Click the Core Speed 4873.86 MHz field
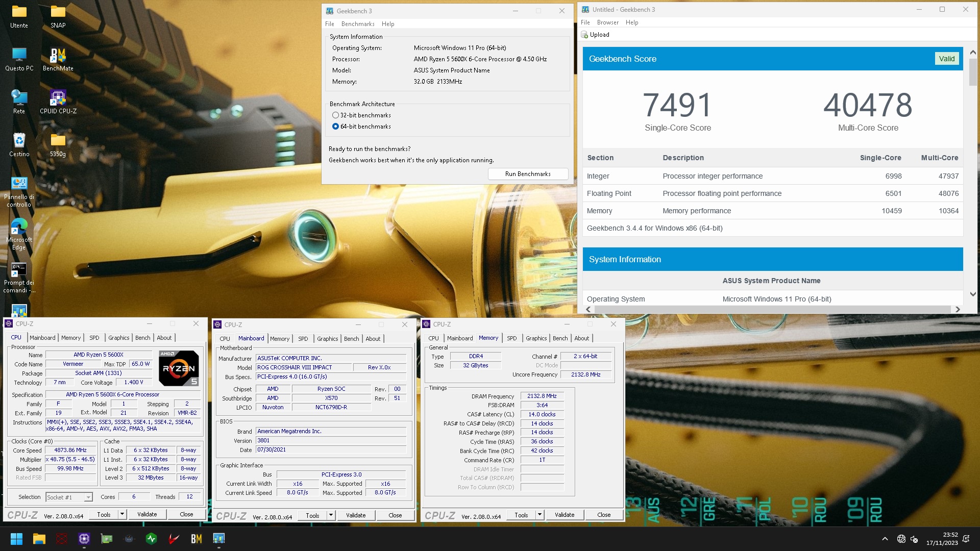Image resolution: width=980 pixels, height=551 pixels. pyautogui.click(x=70, y=450)
